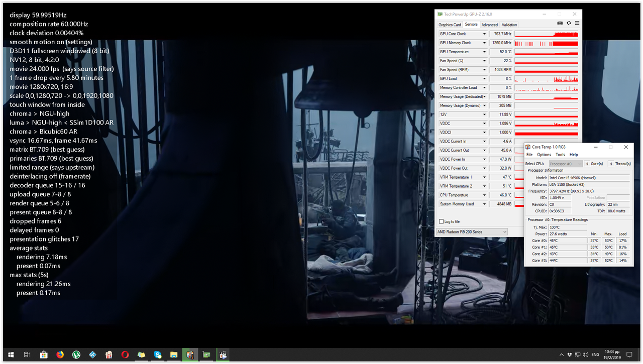This screenshot has width=643, height=364.
Task: Open File Explorer from the taskbar
Action: (x=174, y=354)
